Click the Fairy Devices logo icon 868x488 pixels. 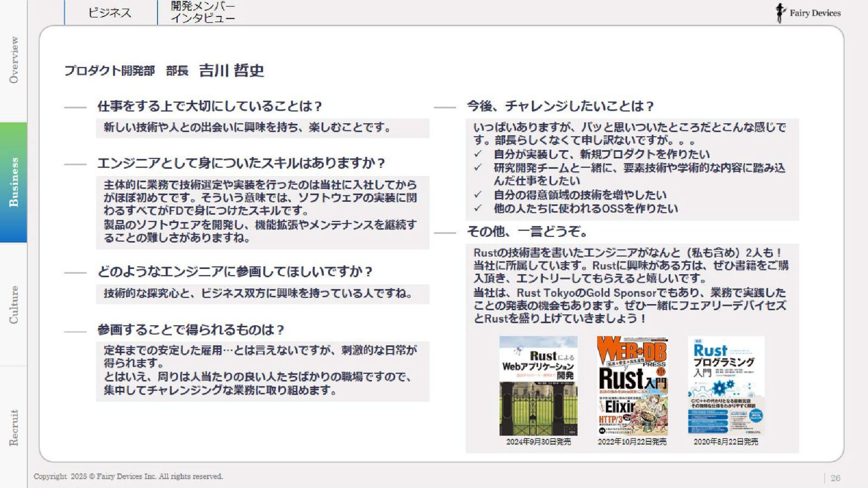(780, 13)
